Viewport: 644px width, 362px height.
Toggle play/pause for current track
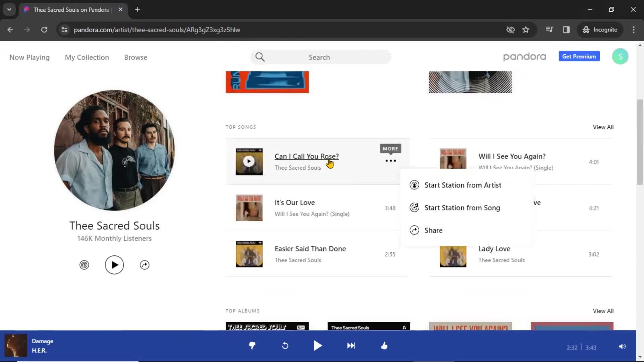318,346
